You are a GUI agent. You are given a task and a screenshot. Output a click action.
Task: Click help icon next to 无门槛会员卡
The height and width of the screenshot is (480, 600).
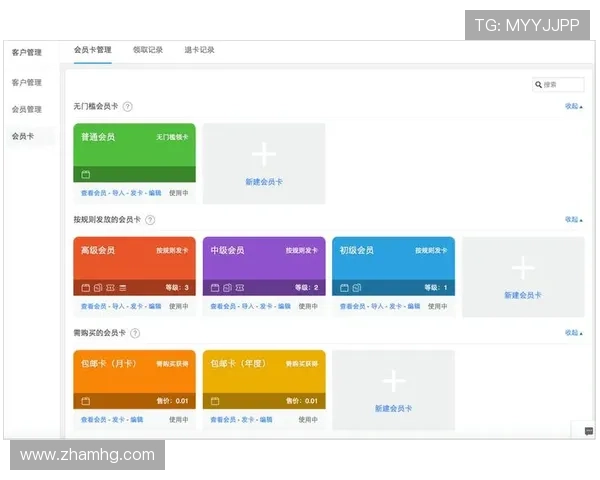(128, 106)
